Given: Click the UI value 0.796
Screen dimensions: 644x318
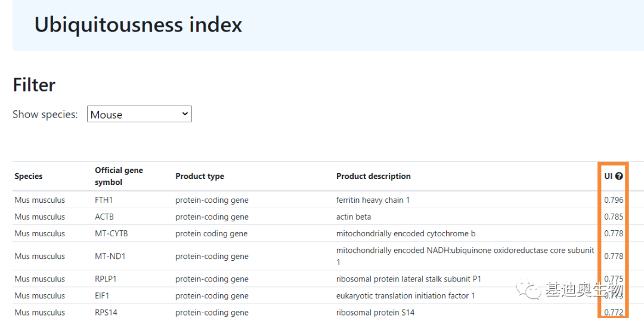Looking at the screenshot, I should pyautogui.click(x=613, y=200).
